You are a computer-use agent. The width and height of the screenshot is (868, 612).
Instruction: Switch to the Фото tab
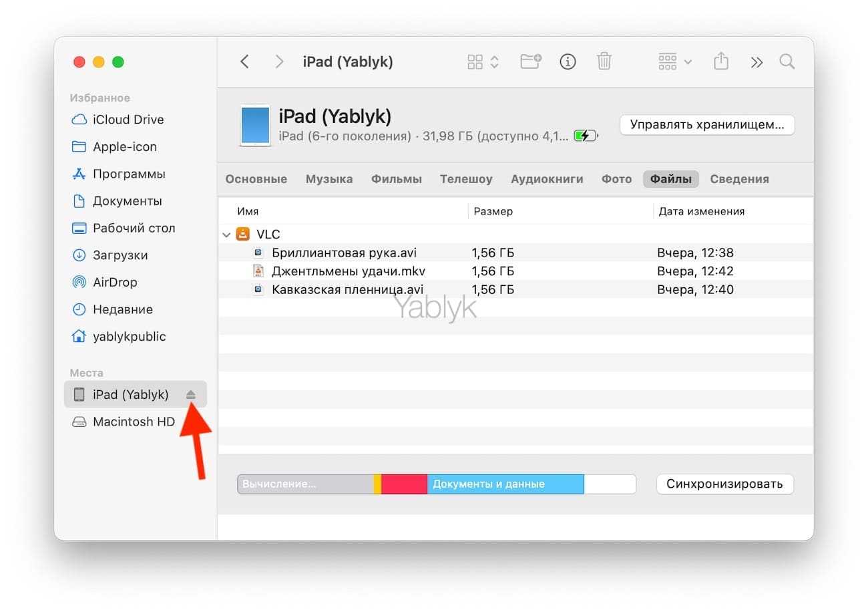(x=616, y=179)
